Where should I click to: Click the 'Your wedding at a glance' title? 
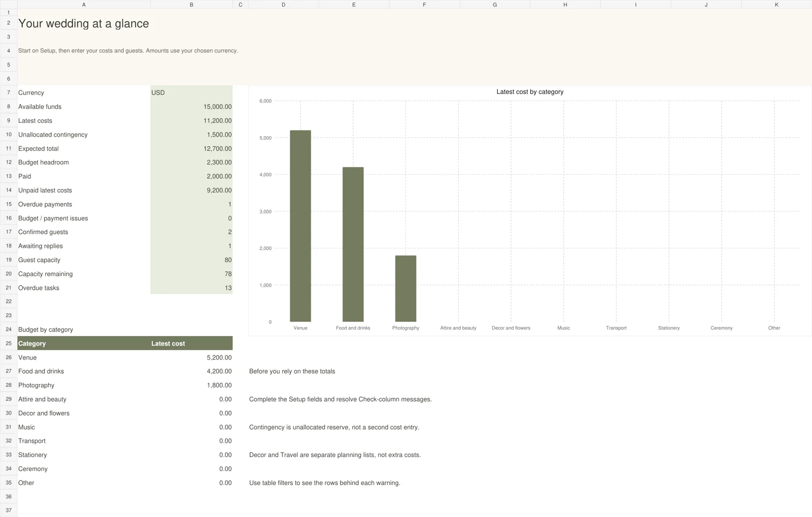(84, 23)
